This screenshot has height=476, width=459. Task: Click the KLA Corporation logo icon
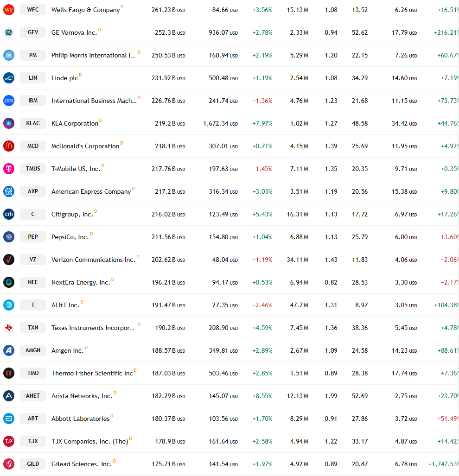tap(9, 123)
